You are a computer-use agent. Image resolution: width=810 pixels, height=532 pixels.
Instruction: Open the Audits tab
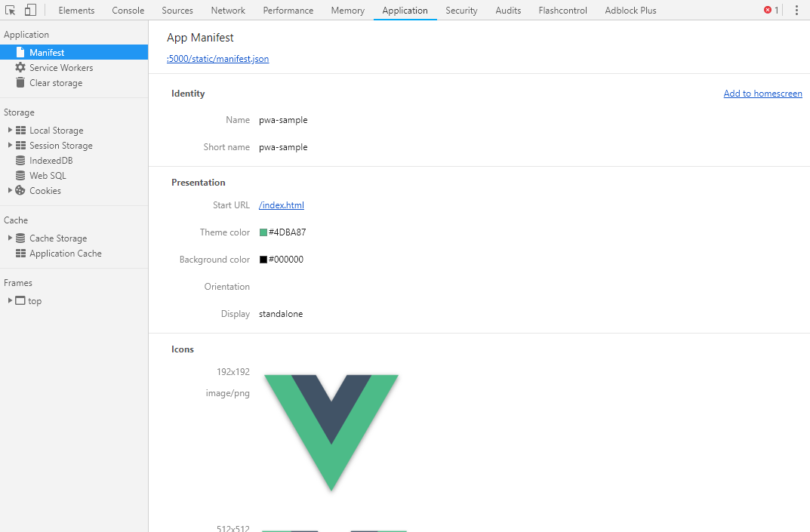click(508, 11)
